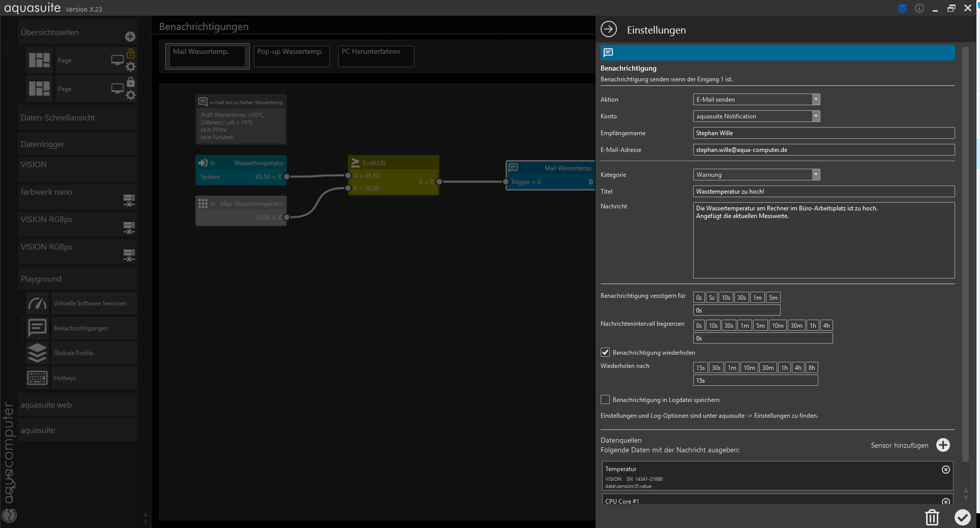
Task: Delete notification with trash icon
Action: 932,517
